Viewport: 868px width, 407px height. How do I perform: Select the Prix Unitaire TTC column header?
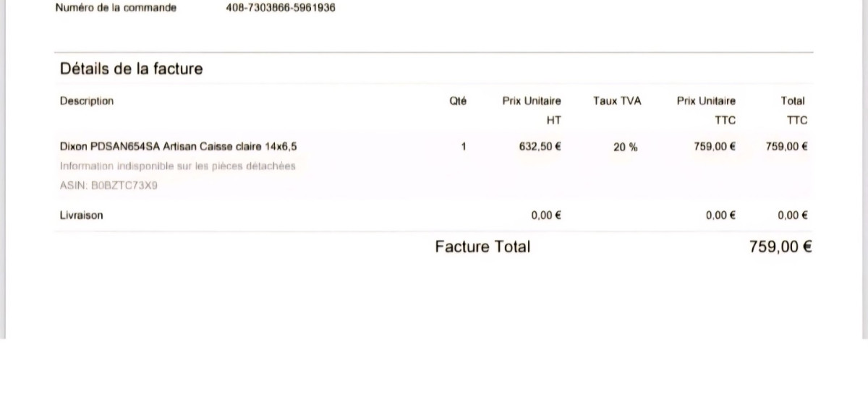[706, 110]
